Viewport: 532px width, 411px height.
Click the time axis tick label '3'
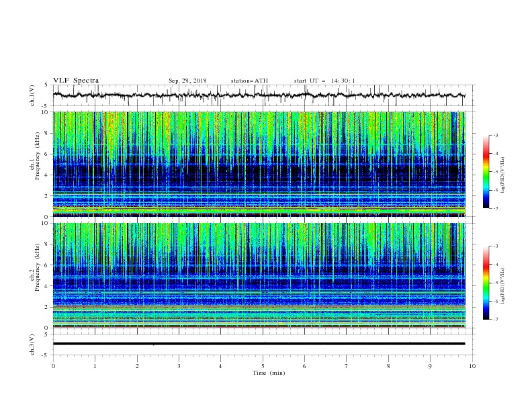[179, 366]
